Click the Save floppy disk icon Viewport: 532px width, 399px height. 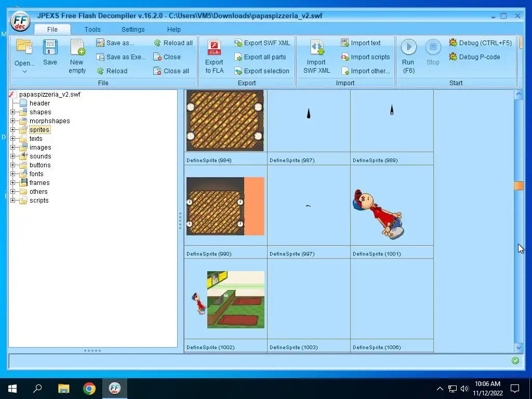coord(50,47)
